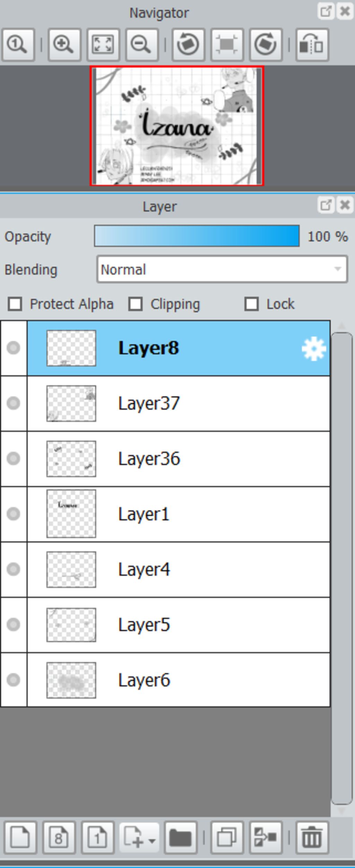The height and width of the screenshot is (868, 355).
Task: Create a new layer folder
Action: (181, 838)
